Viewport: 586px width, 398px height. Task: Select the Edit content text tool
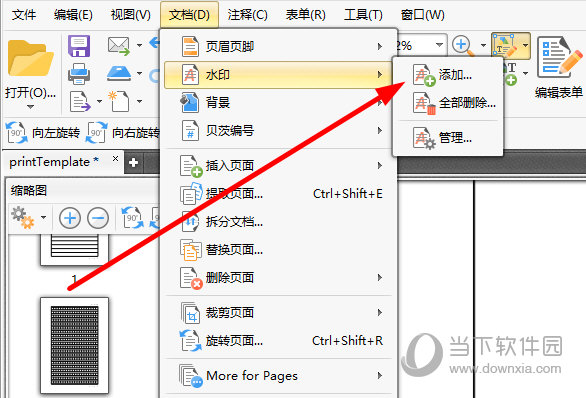coord(505,46)
